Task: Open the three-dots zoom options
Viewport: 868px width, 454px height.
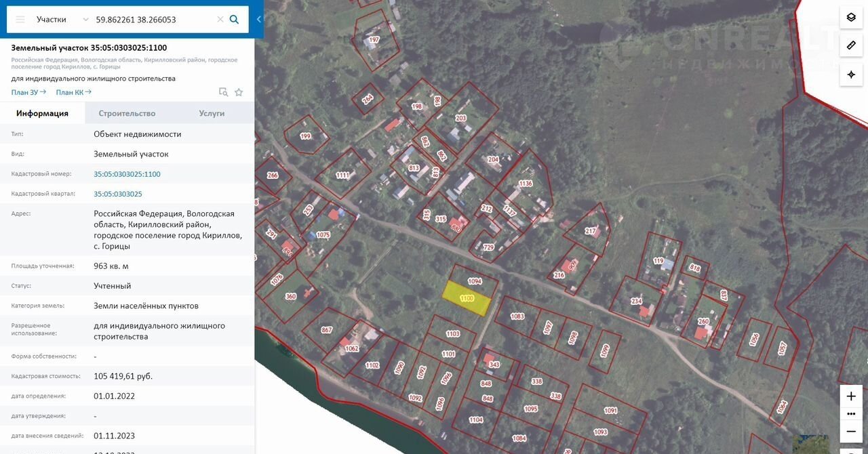Action: pyautogui.click(x=851, y=414)
